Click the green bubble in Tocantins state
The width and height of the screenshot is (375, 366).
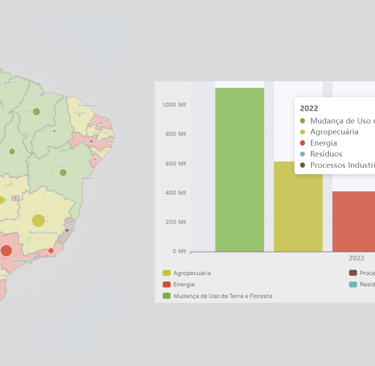click(12, 151)
